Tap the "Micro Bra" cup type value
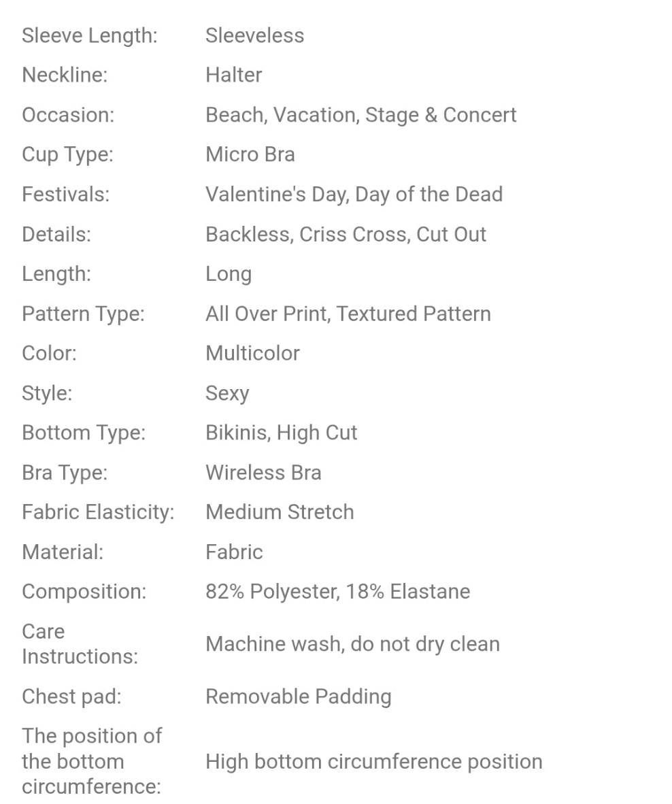The width and height of the screenshot is (672, 804). click(250, 154)
